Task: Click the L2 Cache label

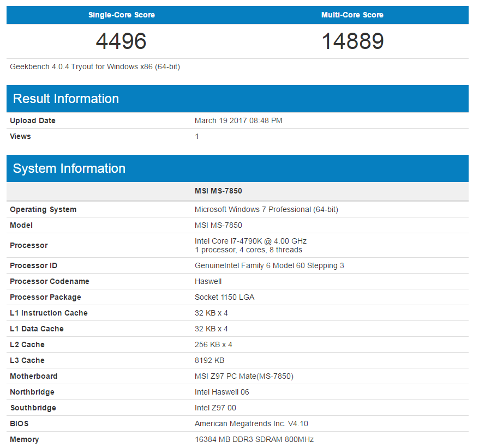Action: 27,345
